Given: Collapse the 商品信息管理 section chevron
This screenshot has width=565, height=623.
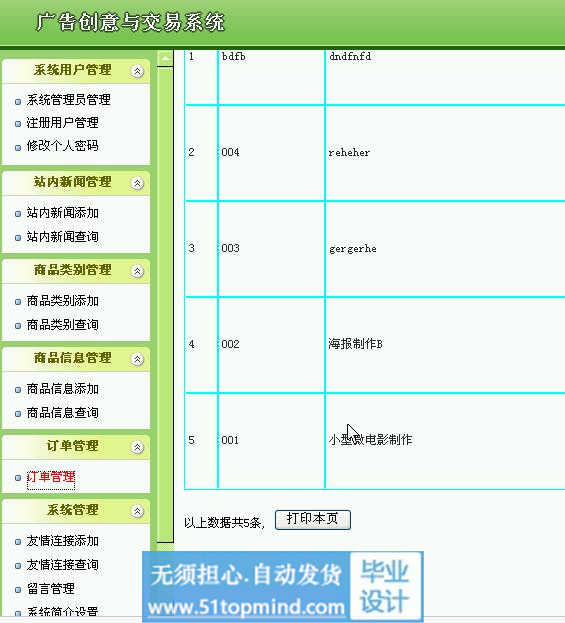Looking at the screenshot, I should tap(137, 360).
